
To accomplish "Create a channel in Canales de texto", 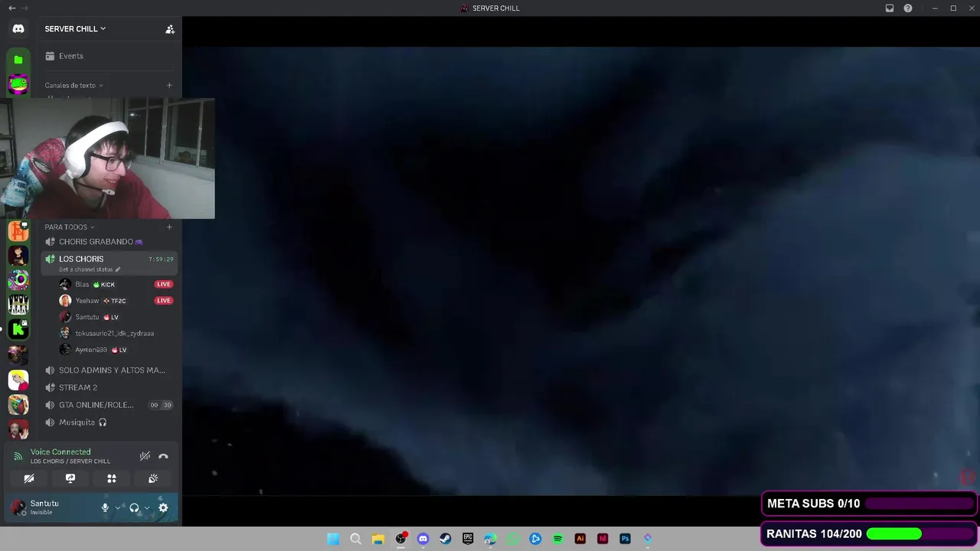I will (169, 86).
